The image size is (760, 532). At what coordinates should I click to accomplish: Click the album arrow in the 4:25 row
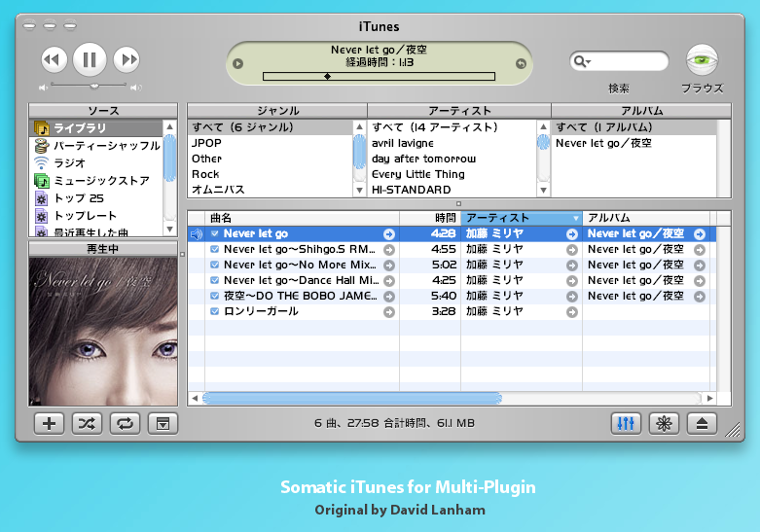(700, 281)
